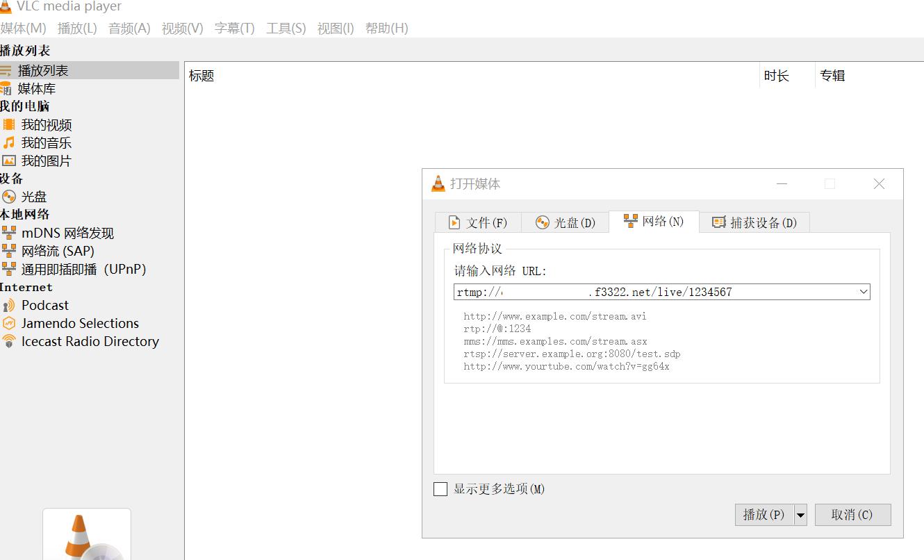Open Icecast Radio Directory

pos(88,341)
